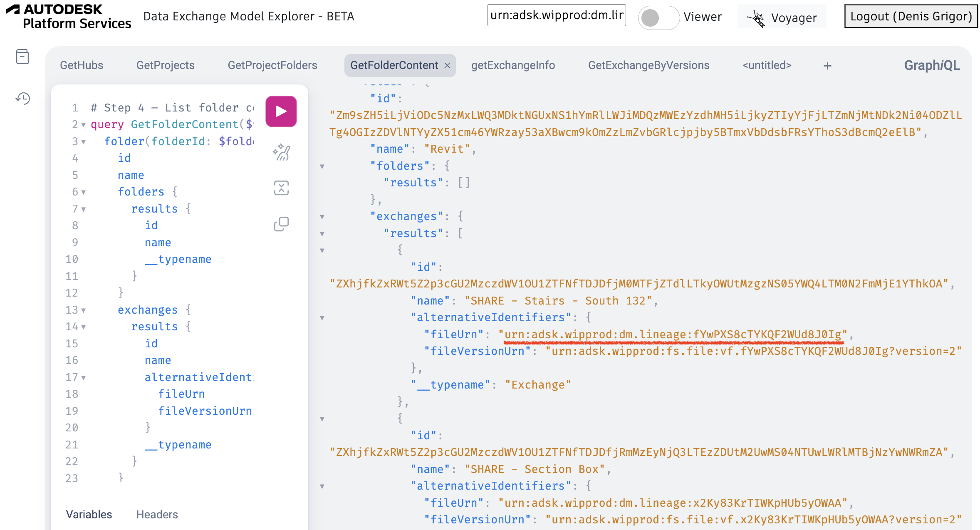980x530 pixels.
Task: Click the GetFolderContent query name in editor
Action: 185,124
